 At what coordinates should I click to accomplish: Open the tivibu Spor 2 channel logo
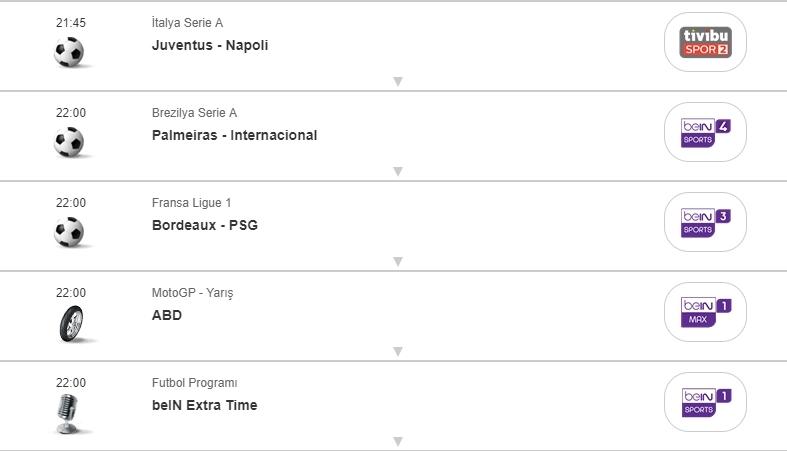tap(706, 42)
